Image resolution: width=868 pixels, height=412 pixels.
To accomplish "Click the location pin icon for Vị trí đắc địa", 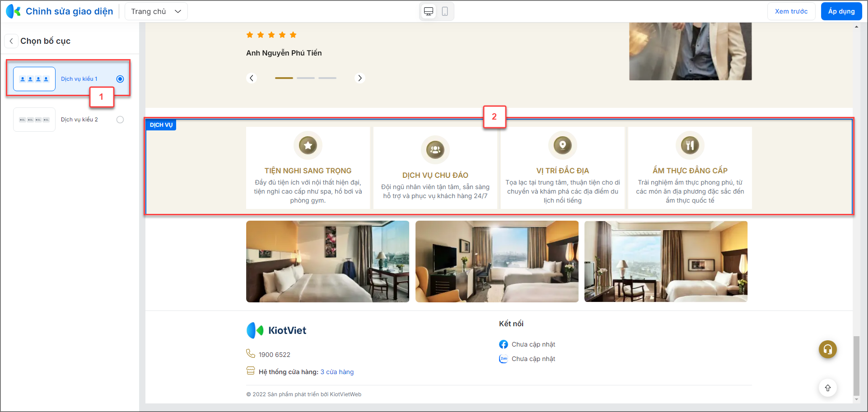I will pos(563,145).
